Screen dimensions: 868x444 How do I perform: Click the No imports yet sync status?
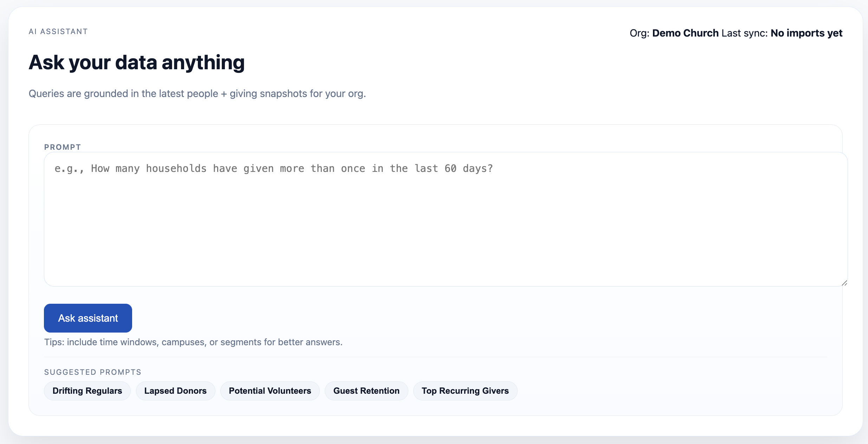tap(806, 33)
